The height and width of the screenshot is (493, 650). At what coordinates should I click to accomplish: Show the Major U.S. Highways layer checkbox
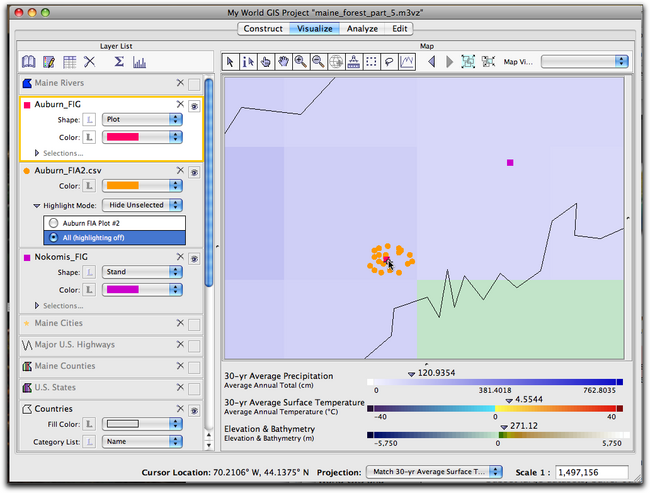[x=194, y=346]
